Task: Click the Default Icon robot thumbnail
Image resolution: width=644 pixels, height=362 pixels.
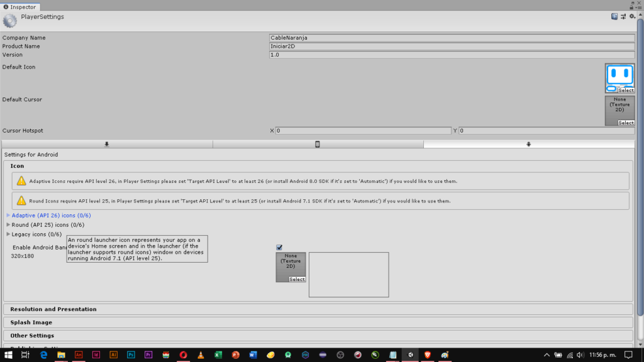Action: tap(619, 75)
